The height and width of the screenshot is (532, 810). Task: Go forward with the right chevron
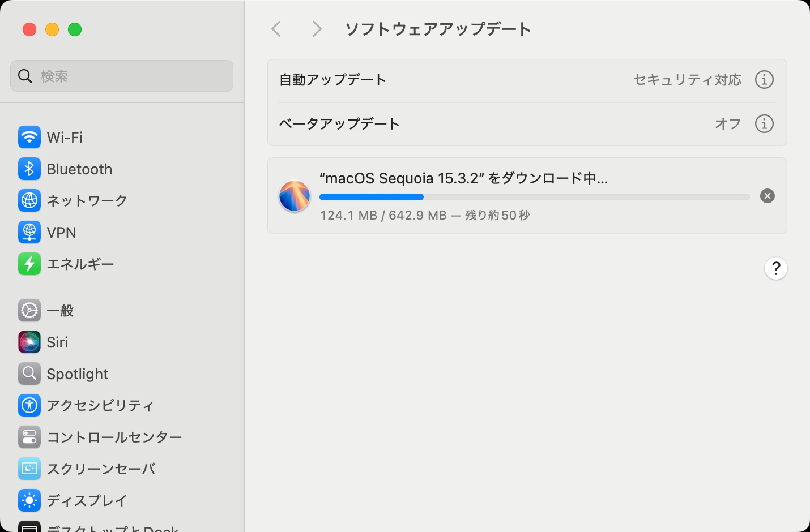(x=317, y=29)
